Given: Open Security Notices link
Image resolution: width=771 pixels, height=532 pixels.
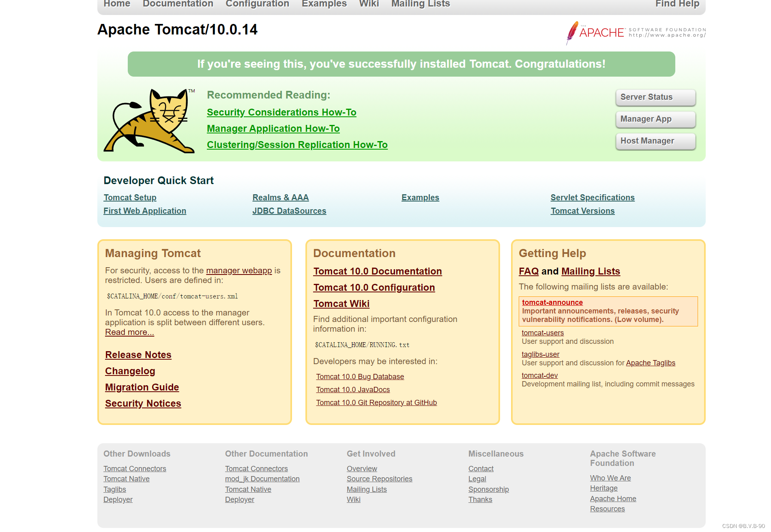Looking at the screenshot, I should 143,403.
